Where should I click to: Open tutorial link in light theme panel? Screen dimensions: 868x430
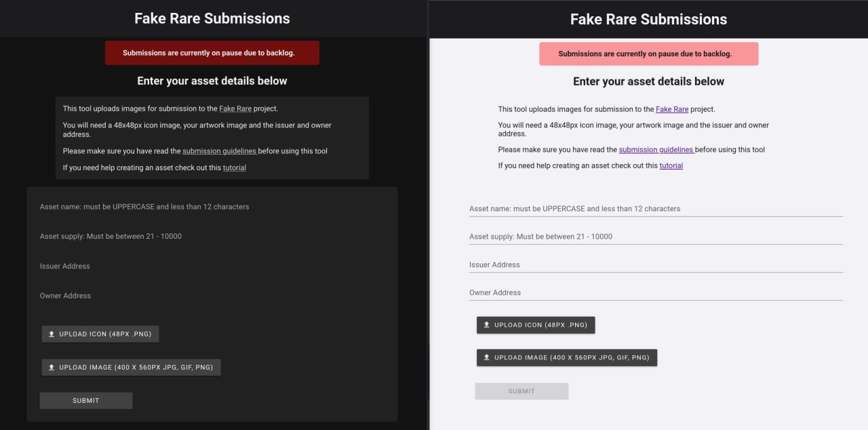click(x=671, y=165)
